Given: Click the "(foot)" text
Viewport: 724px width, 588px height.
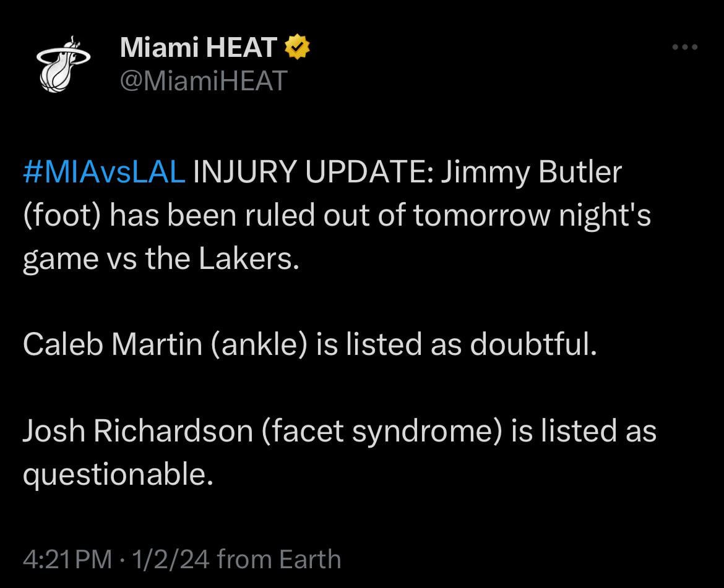Looking at the screenshot, I should (58, 216).
